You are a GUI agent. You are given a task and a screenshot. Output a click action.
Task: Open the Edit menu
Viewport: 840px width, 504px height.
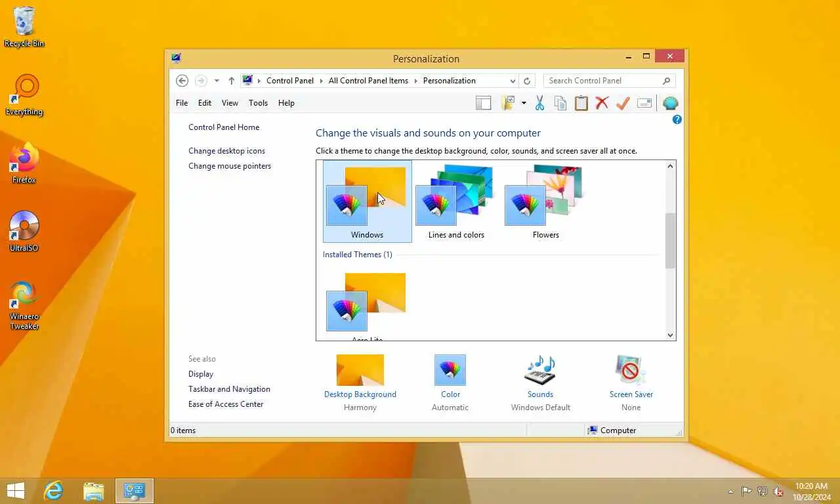click(x=205, y=103)
